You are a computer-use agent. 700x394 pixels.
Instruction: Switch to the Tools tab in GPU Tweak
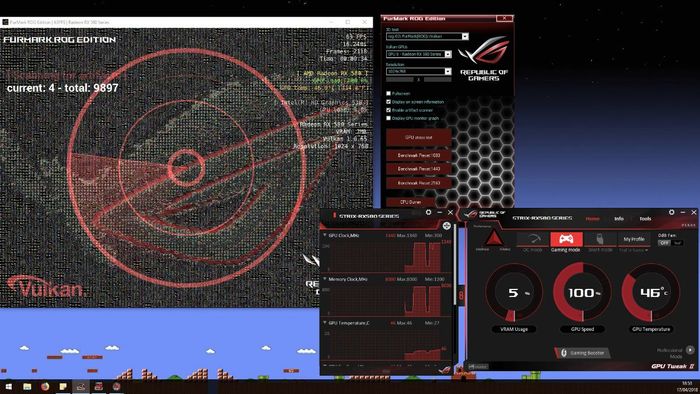pyautogui.click(x=645, y=219)
